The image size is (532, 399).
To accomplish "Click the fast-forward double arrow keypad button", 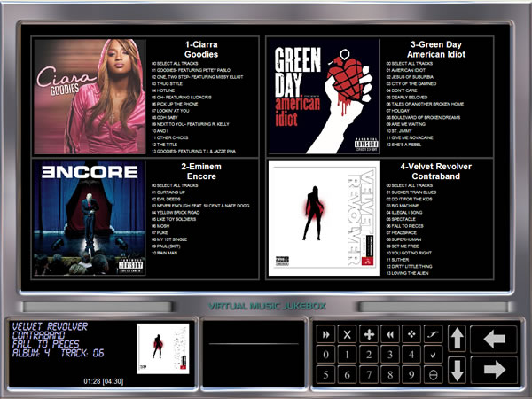I will [x=325, y=334].
